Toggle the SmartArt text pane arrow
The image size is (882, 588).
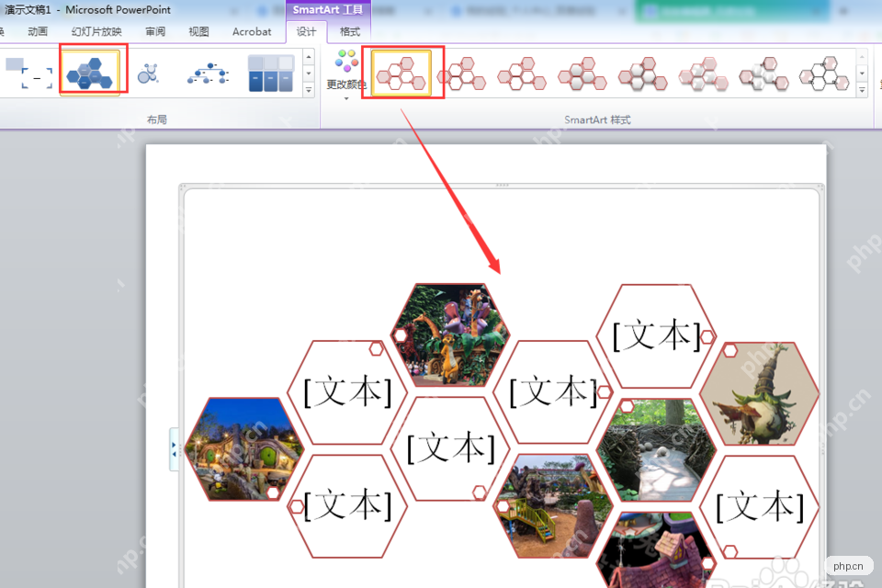(x=174, y=448)
